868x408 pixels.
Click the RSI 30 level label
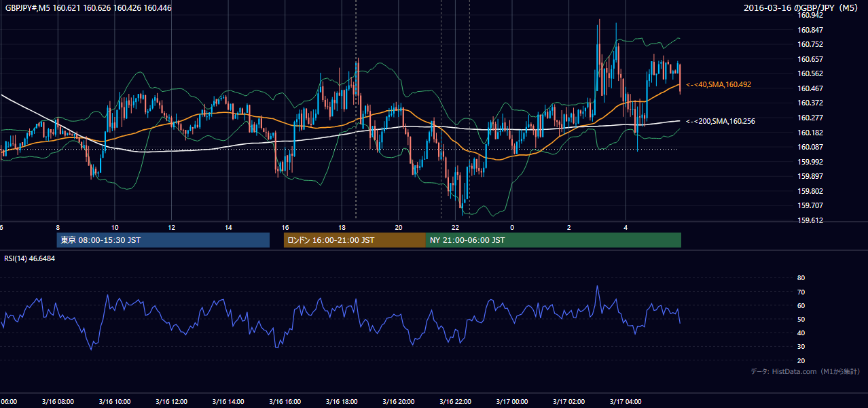[x=801, y=347]
